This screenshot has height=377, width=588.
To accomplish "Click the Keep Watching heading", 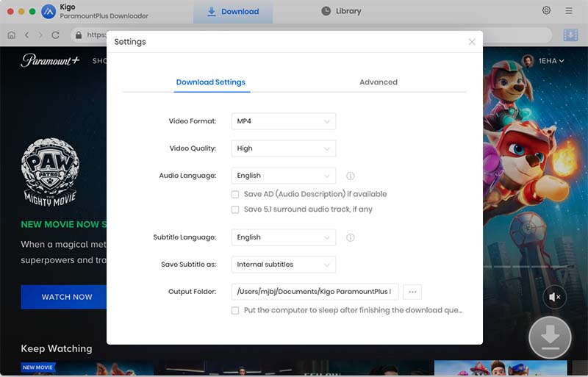I will (57, 348).
